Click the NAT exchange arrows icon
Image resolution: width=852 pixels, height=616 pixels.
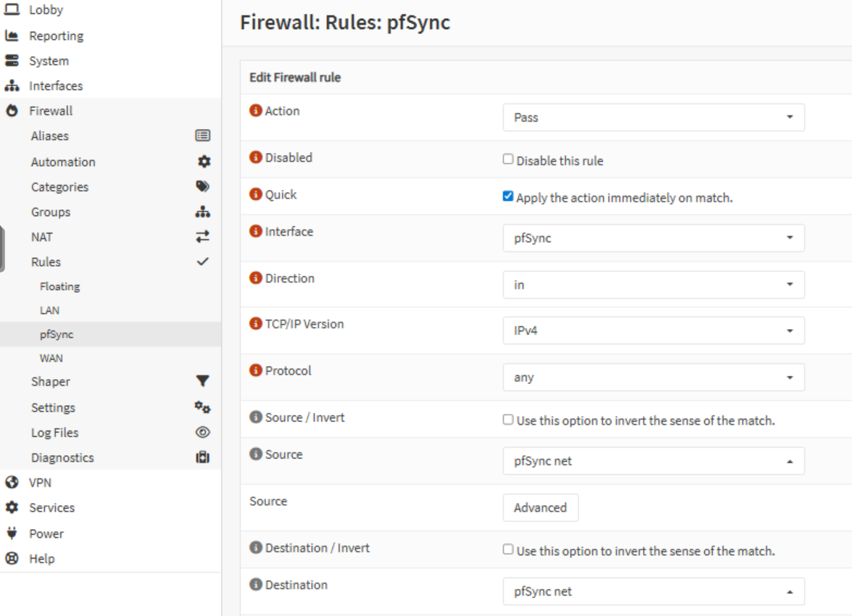(x=203, y=236)
